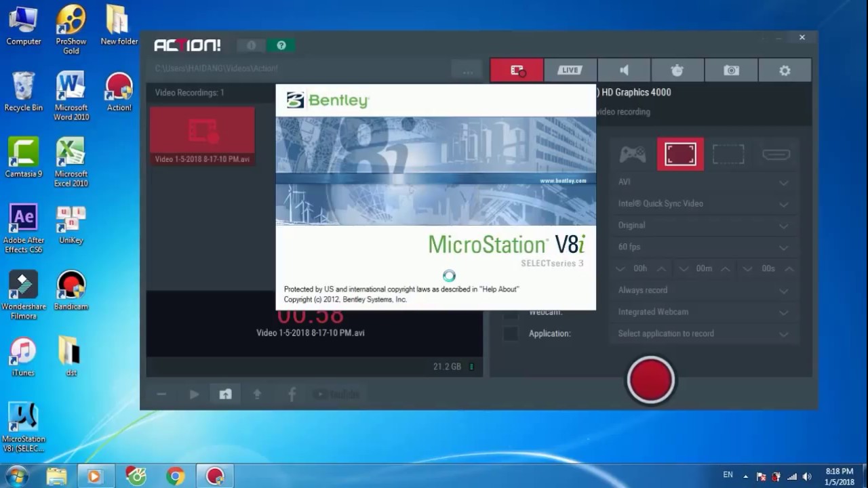Open MicroStation V8i desktop shortcut

tap(24, 428)
